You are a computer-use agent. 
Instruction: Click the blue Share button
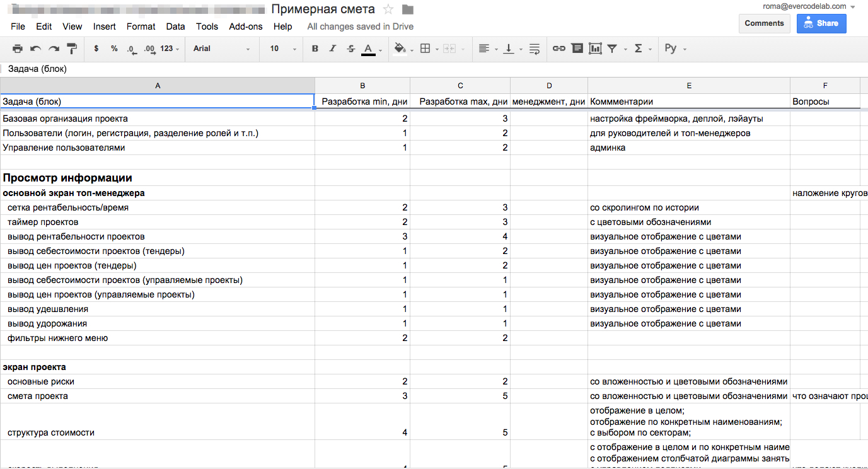coord(821,23)
